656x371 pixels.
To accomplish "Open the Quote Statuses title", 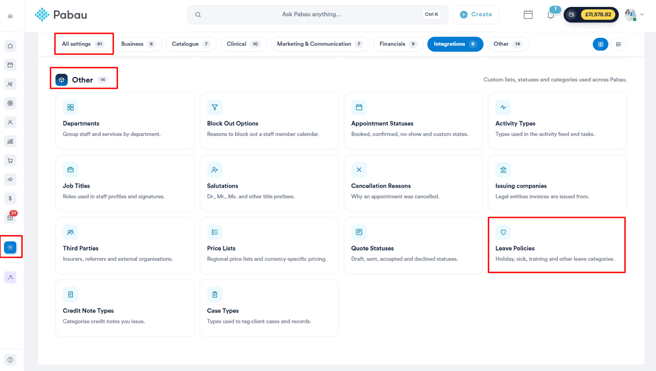I will pyautogui.click(x=372, y=248).
